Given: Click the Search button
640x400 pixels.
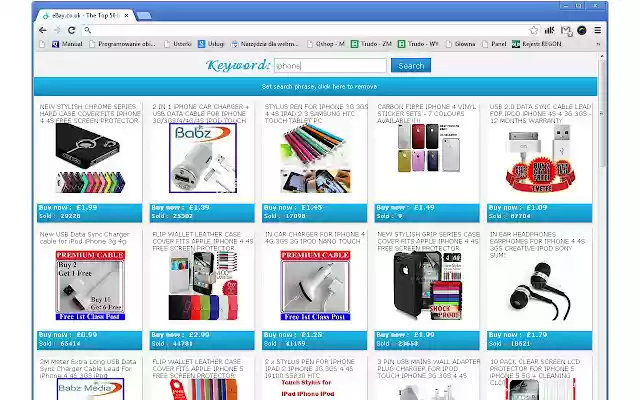Looking at the screenshot, I should [411, 65].
